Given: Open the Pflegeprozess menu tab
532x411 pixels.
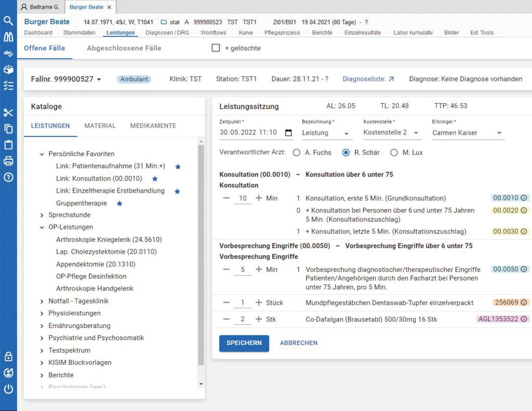Looking at the screenshot, I should point(283,33).
